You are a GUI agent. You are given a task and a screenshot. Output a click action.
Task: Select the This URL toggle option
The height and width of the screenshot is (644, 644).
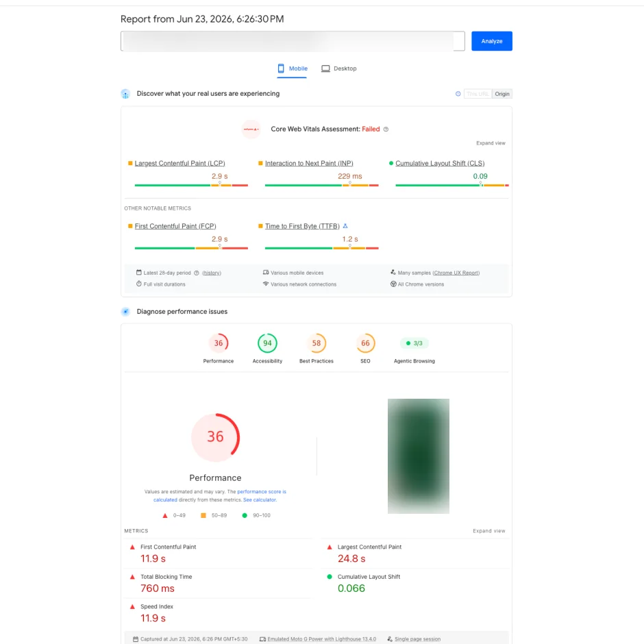coord(478,94)
